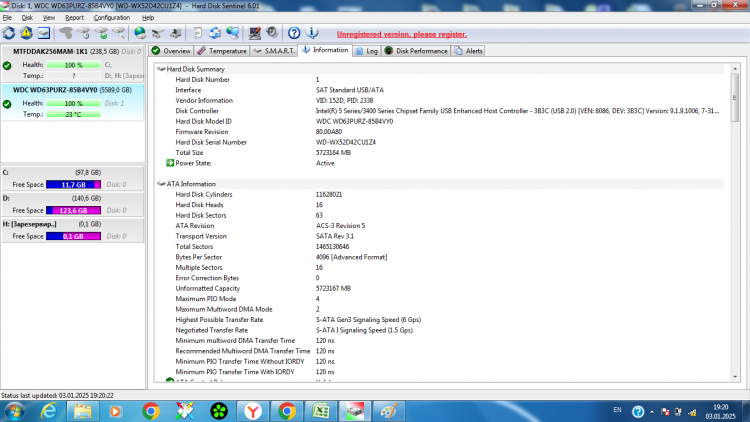The height and width of the screenshot is (422, 750).
Task: Click the monitor with pencil configuration icon
Action: pyautogui.click(x=254, y=33)
